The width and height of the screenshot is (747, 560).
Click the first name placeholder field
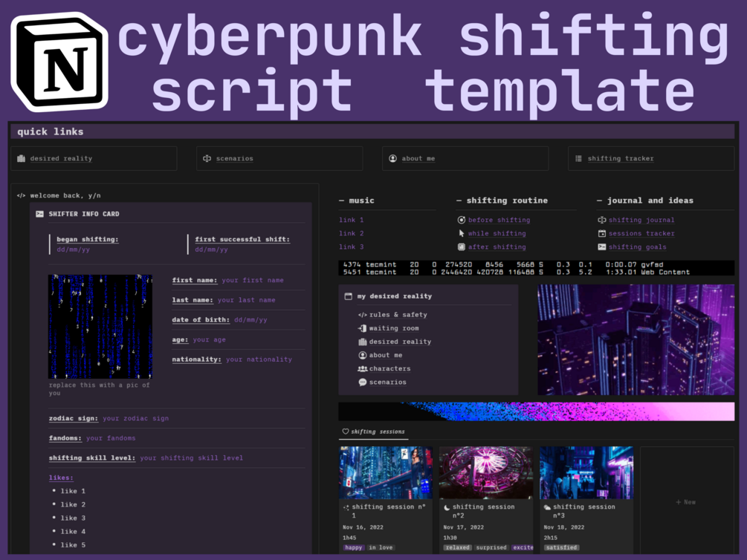253,280
